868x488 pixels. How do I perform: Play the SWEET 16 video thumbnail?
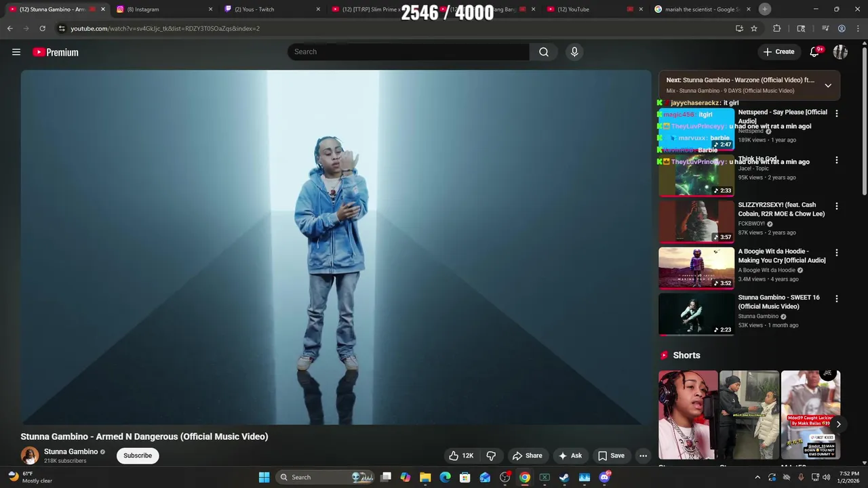(x=696, y=314)
